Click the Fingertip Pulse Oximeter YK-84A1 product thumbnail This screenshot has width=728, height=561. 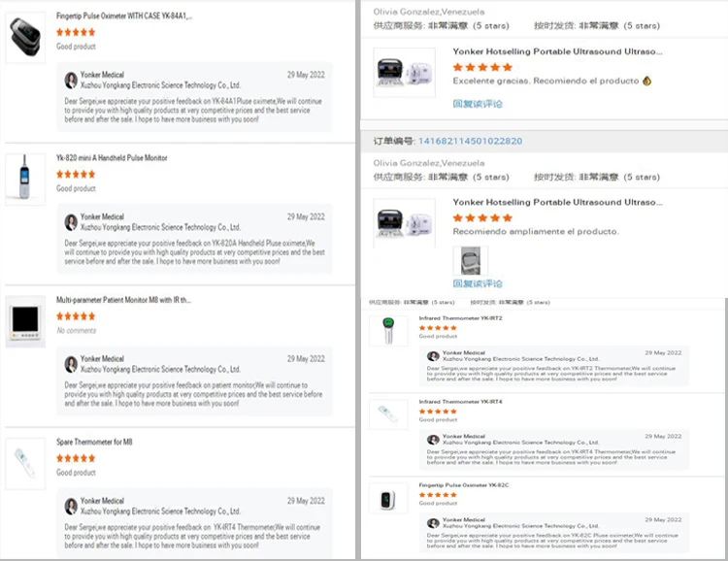point(25,38)
